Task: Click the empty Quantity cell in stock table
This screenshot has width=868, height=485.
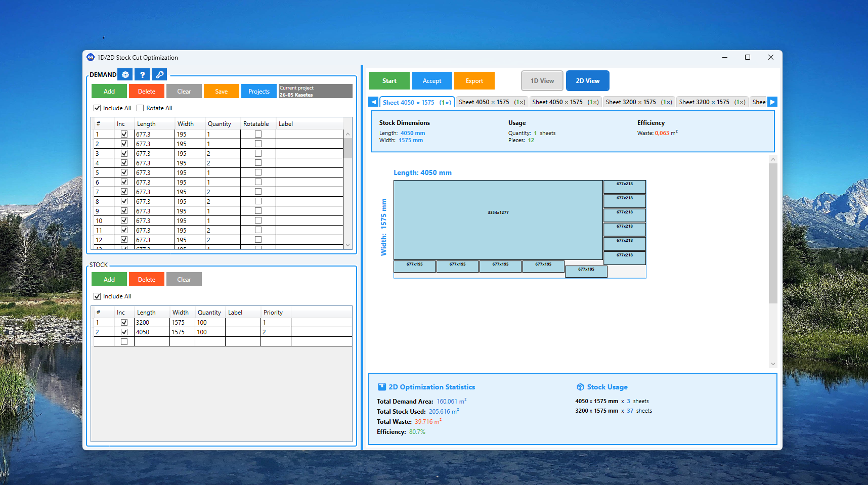Action: click(210, 341)
